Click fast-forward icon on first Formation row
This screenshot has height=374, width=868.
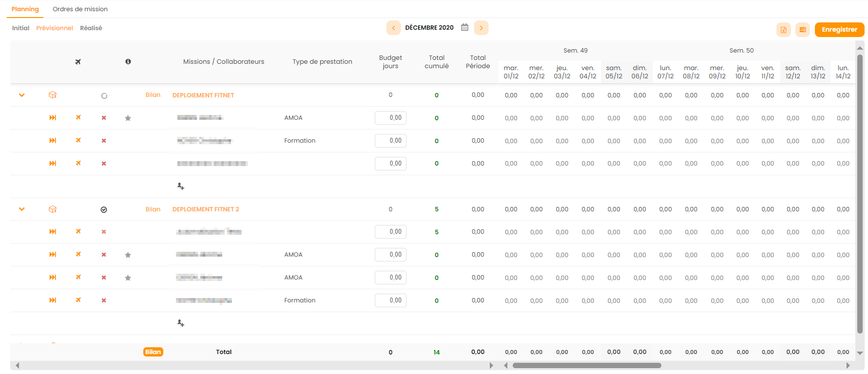53,141
